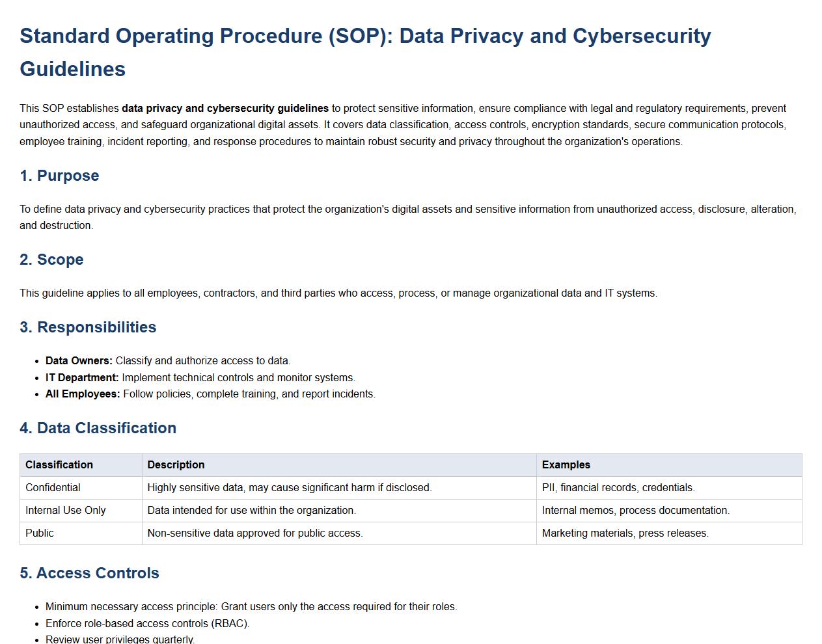Image resolution: width=822 pixels, height=644 pixels.
Task: Click the "Review user privileges quarterly" bullet
Action: [120, 639]
